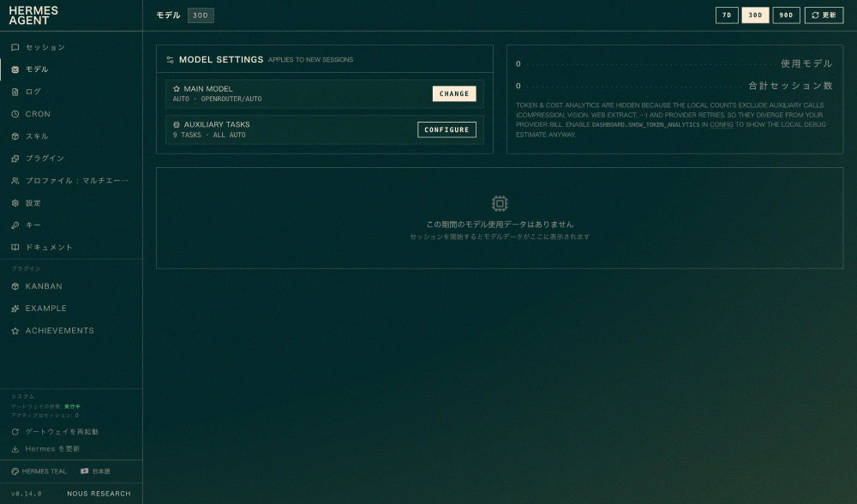Click the refresh arrows icon in 更新 button

coord(815,15)
